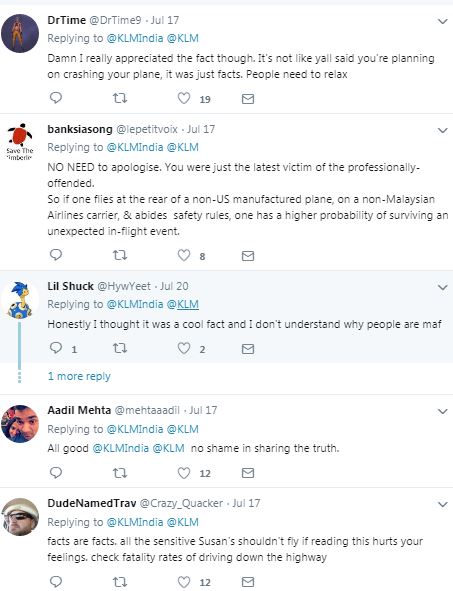Open the dropdown menu on DrTime's tweet
453x591 pixels.
442,21
